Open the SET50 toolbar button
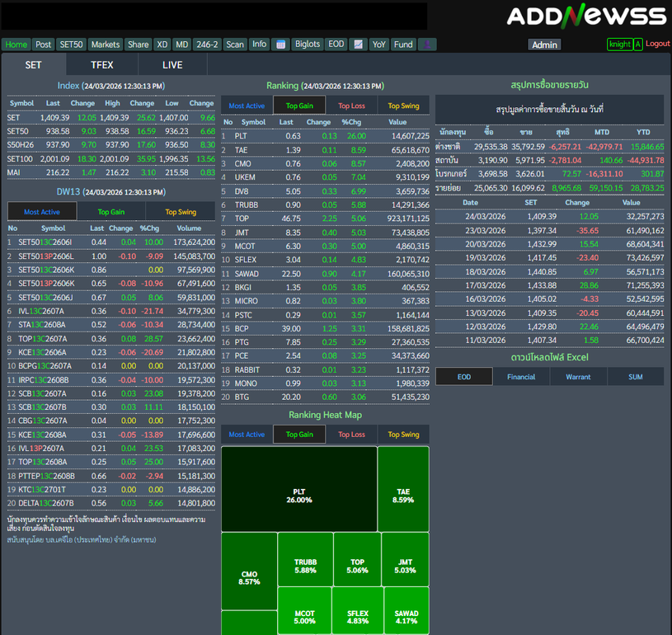 coord(71,45)
